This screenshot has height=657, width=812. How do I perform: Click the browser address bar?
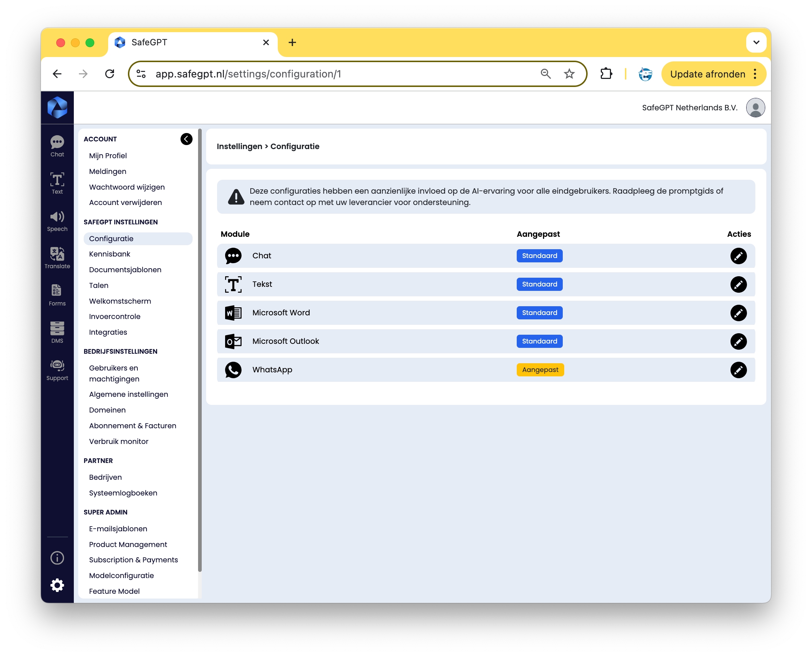pos(341,74)
